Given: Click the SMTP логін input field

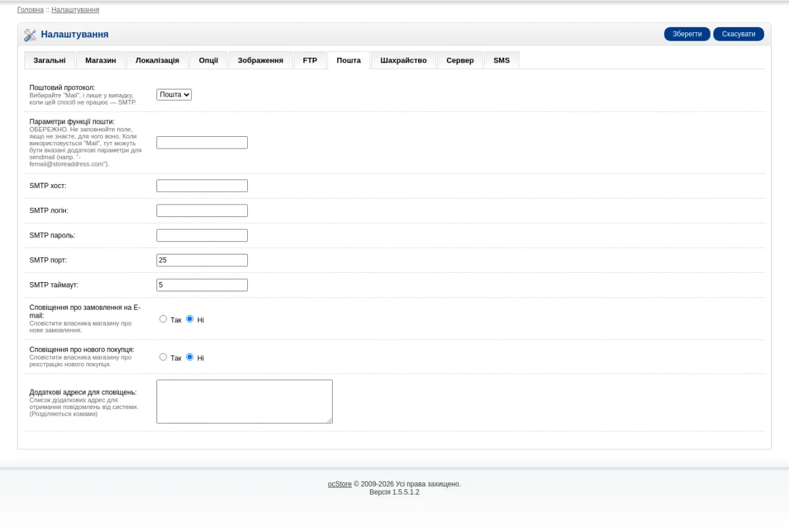Looking at the screenshot, I should tap(202, 210).
